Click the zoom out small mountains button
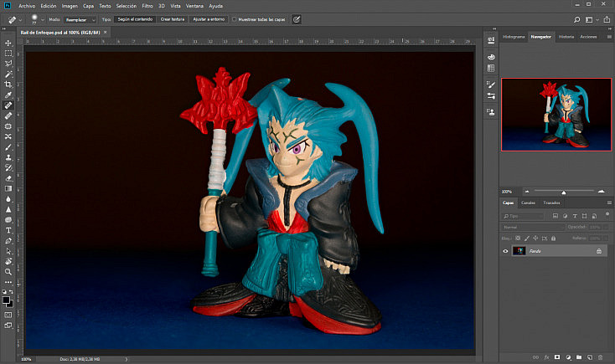 pos(527,192)
